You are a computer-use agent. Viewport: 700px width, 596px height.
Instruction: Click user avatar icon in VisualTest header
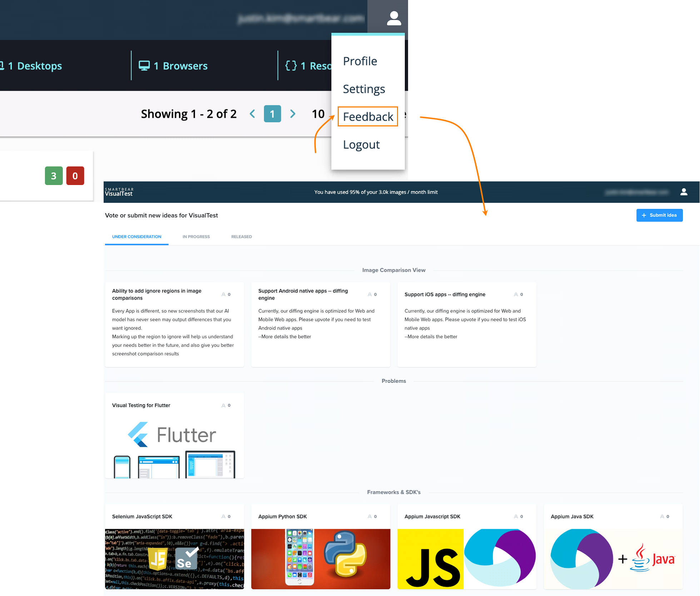coord(684,192)
